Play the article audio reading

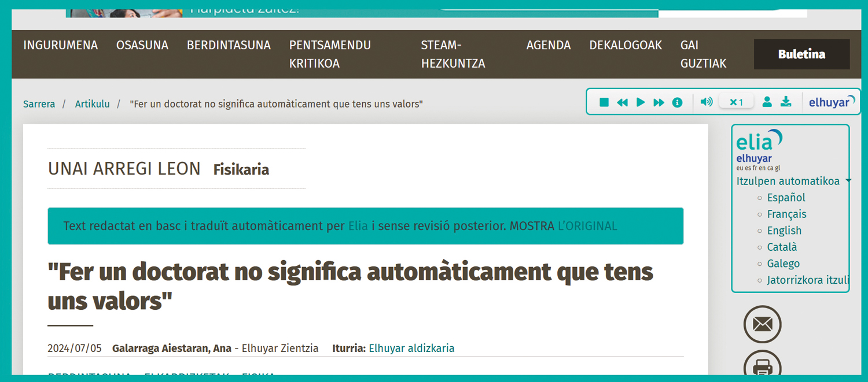641,102
